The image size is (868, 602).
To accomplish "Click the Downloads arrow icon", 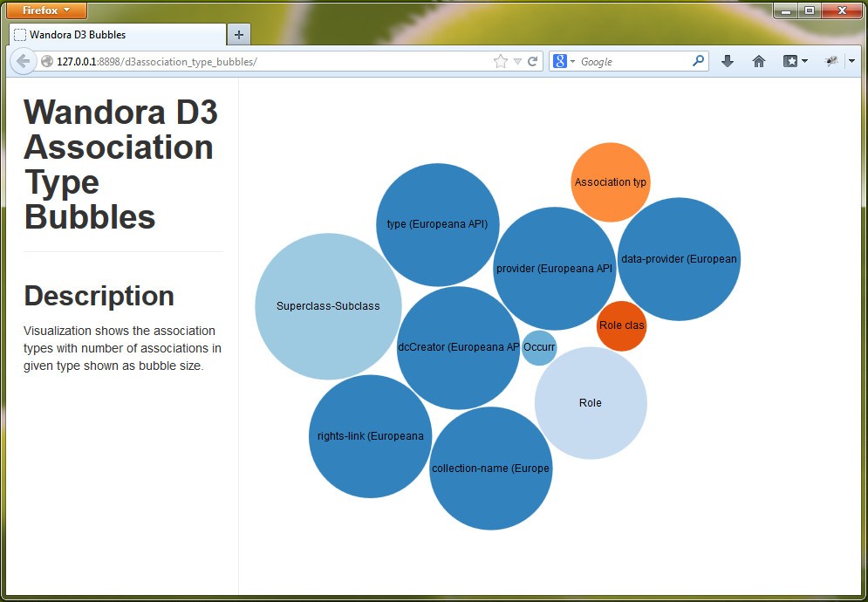I will point(728,61).
